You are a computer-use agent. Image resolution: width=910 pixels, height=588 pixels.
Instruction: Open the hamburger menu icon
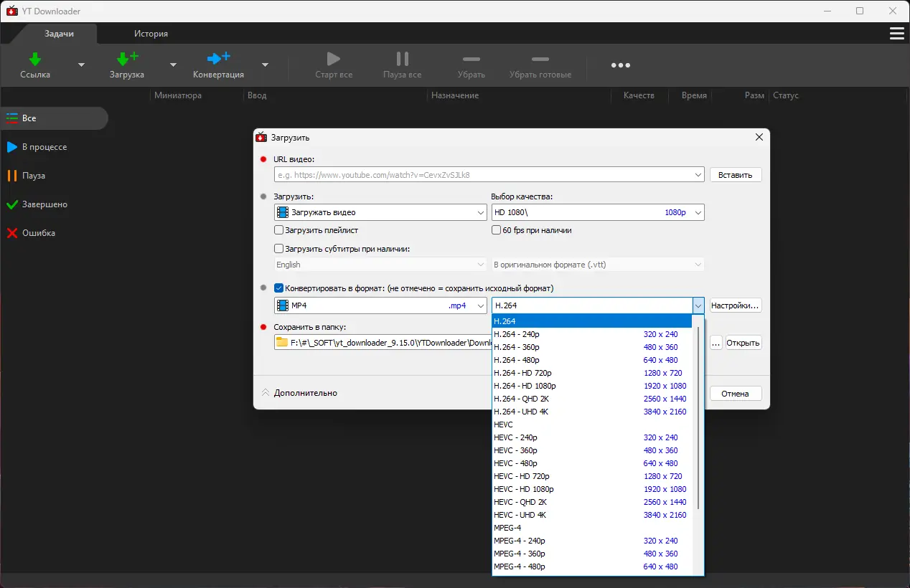click(x=896, y=34)
